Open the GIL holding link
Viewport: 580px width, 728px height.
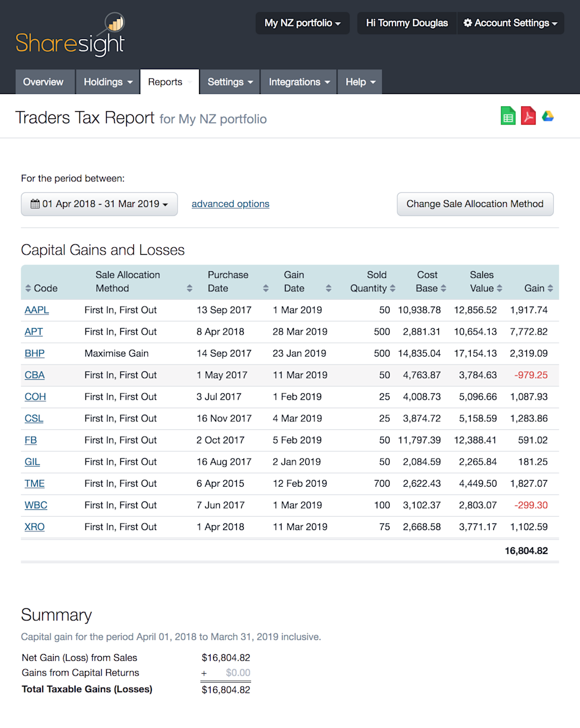click(x=32, y=462)
